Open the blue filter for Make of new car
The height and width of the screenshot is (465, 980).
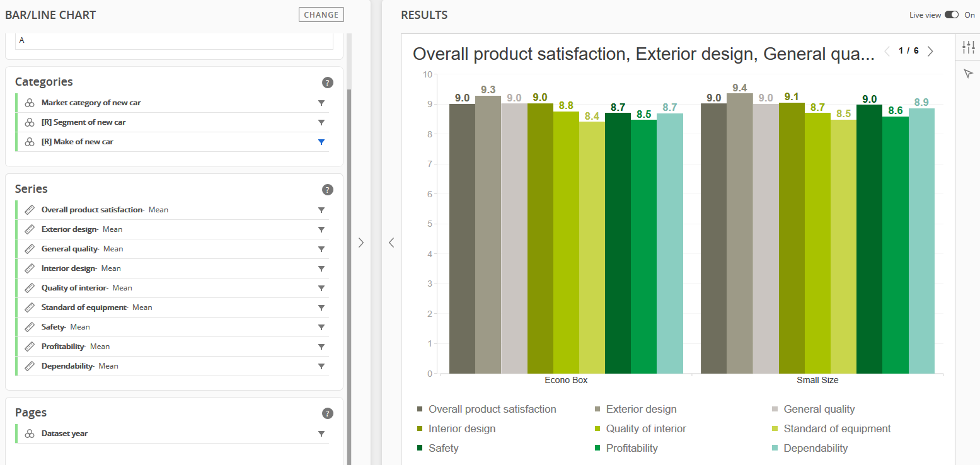tap(321, 142)
